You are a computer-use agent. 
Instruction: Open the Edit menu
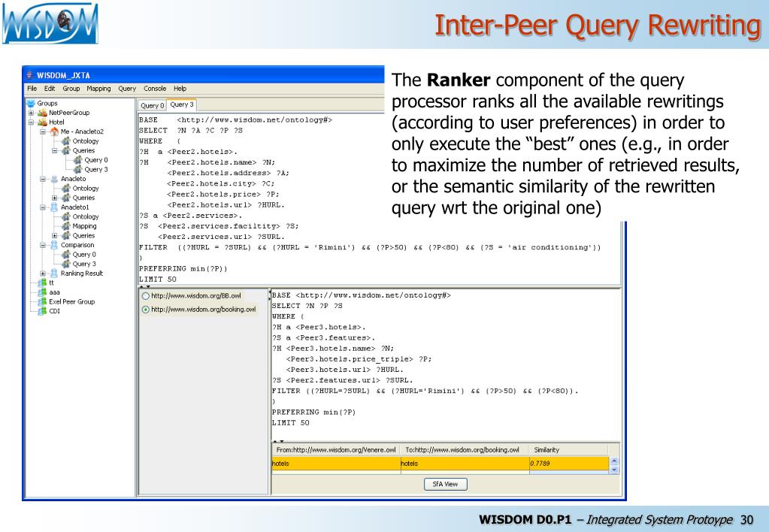50,89
